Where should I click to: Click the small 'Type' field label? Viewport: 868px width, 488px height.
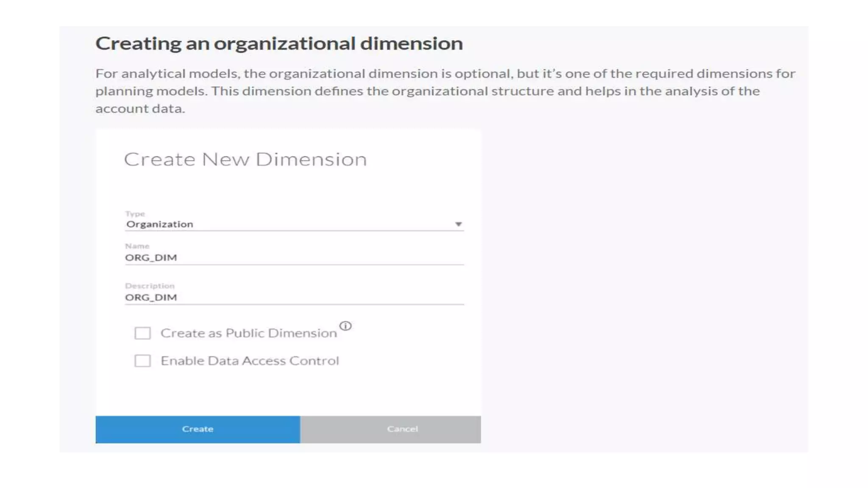coord(135,214)
